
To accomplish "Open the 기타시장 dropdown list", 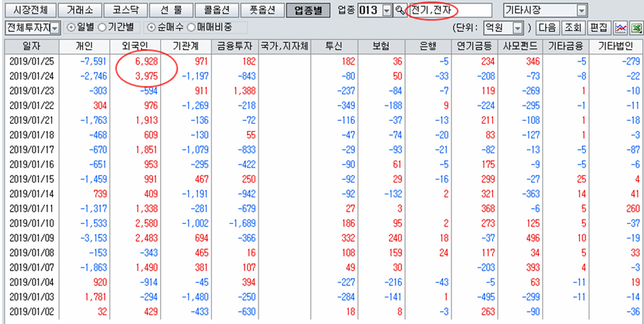I will 581,11.
